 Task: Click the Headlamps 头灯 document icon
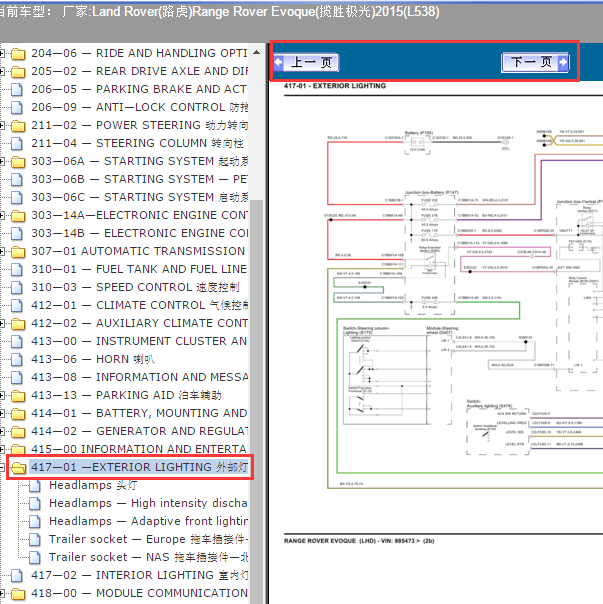(35, 486)
